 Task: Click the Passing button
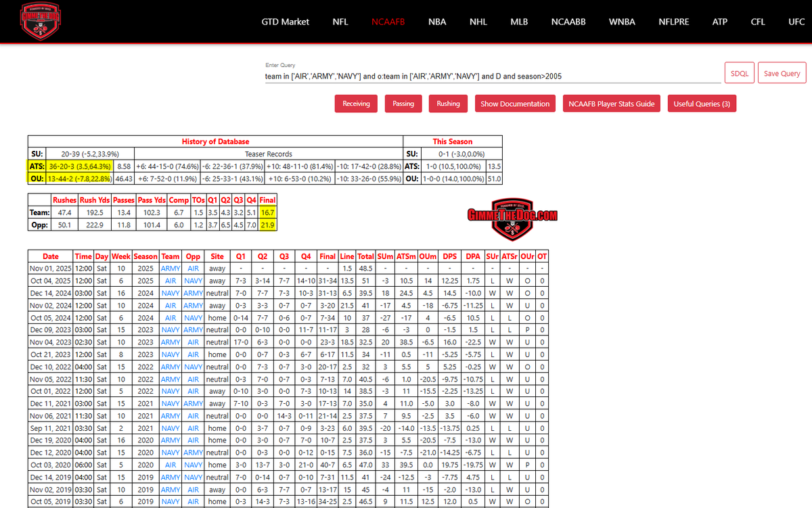pos(403,103)
